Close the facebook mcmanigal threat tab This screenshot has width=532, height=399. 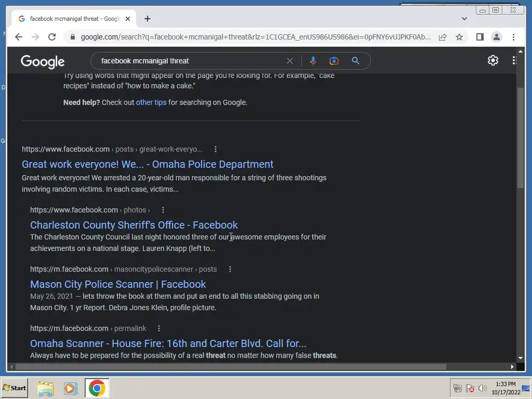point(128,19)
